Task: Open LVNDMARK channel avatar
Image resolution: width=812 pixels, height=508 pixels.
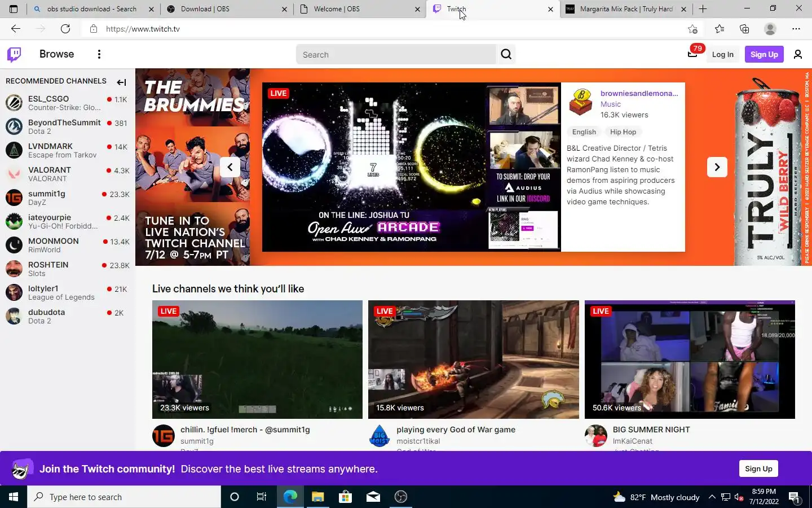Action: tap(14, 150)
